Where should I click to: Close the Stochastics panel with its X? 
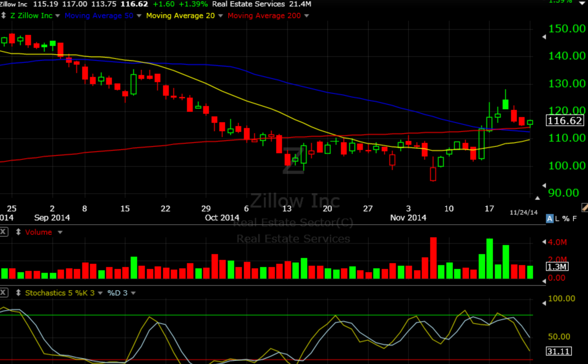click(4, 293)
